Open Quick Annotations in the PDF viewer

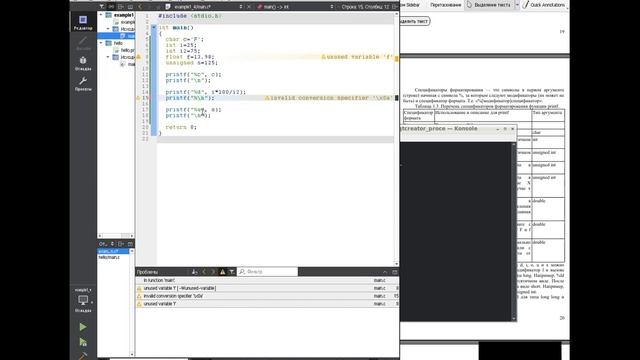[544, 5]
